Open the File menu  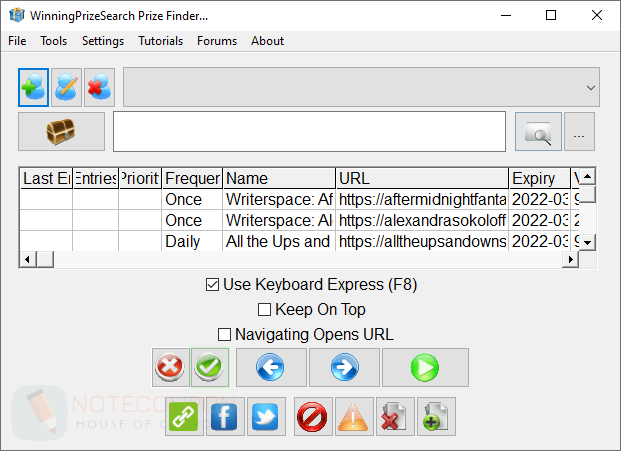point(17,41)
